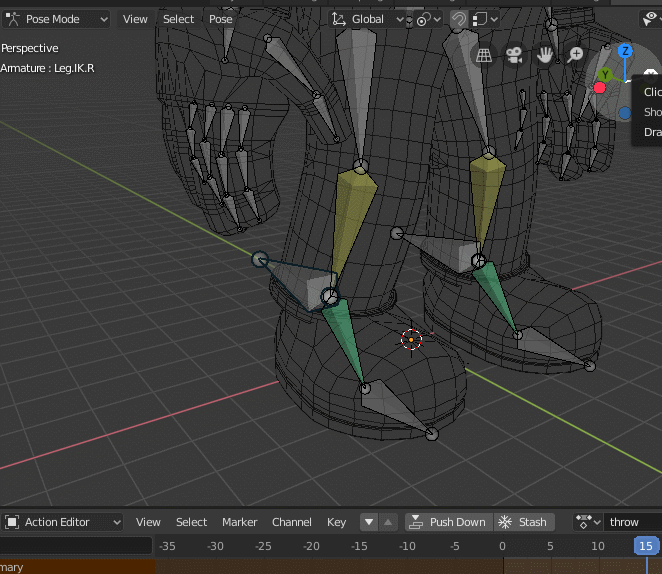The image size is (662, 574).
Task: Open the Action Editor mode dropdown
Action: click(62, 523)
